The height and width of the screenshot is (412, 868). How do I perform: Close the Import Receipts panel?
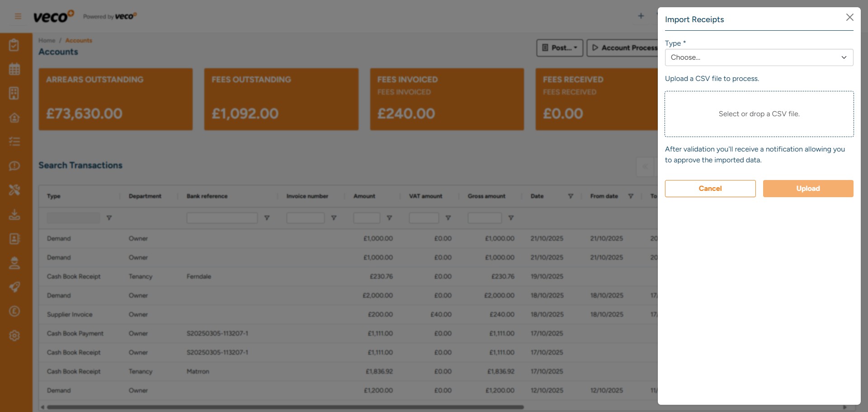849,18
